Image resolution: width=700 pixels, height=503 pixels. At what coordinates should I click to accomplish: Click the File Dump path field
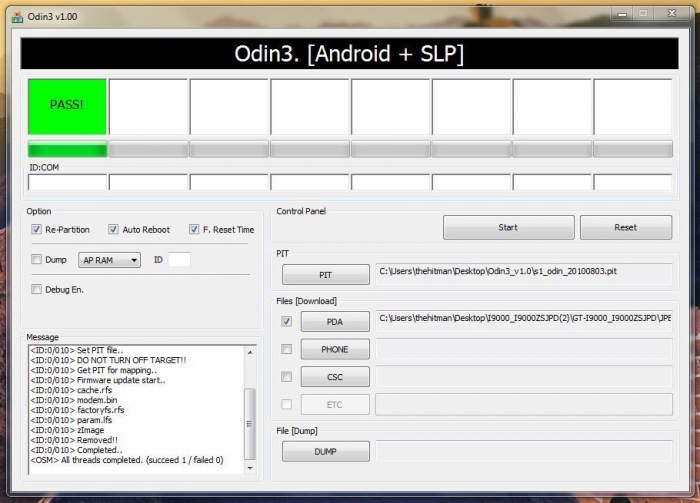coord(524,451)
